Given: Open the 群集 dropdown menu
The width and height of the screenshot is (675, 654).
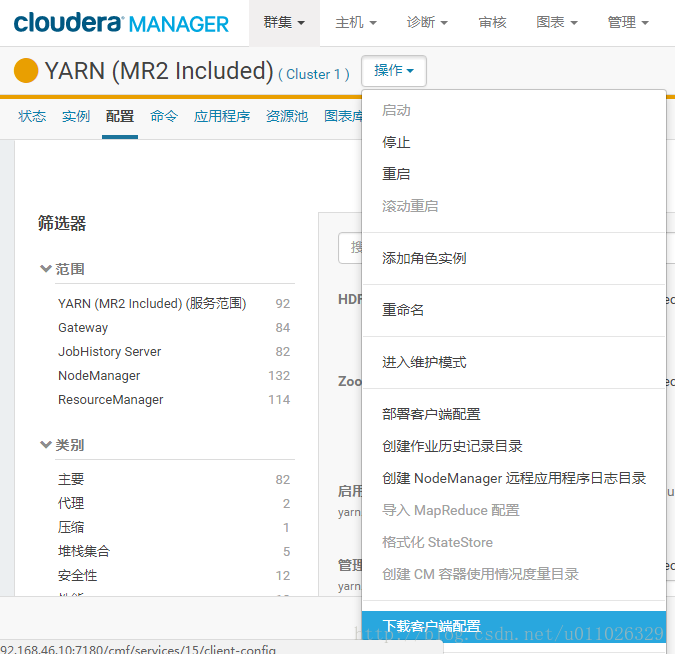Looking at the screenshot, I should pos(284,22).
